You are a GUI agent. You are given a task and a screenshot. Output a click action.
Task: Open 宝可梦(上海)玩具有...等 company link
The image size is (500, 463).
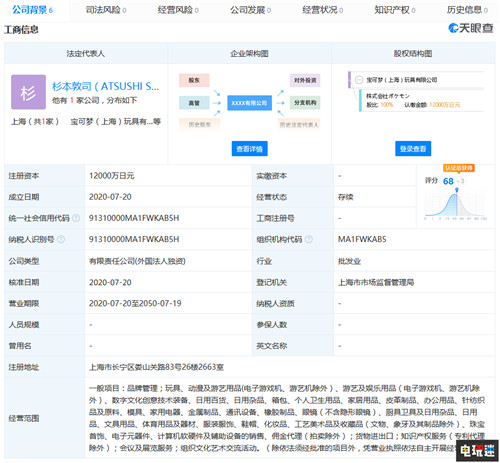coord(116,122)
